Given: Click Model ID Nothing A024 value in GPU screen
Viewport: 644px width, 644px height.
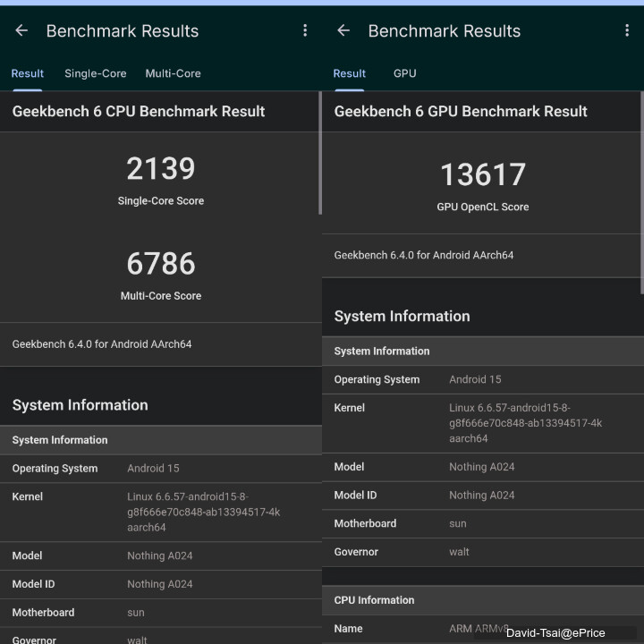Looking at the screenshot, I should click(x=482, y=496).
